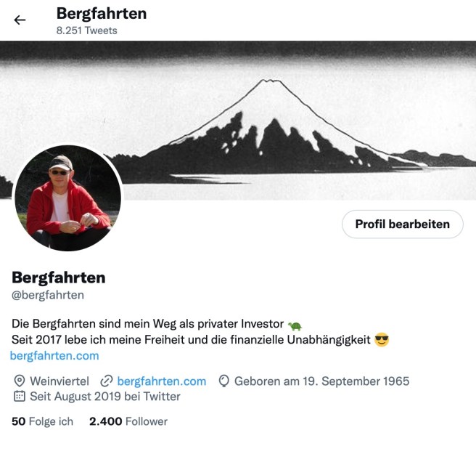Viewport: 476px width, 454px height.
Task: Click the Bergfahrten title in the top header
Action: coord(102,14)
